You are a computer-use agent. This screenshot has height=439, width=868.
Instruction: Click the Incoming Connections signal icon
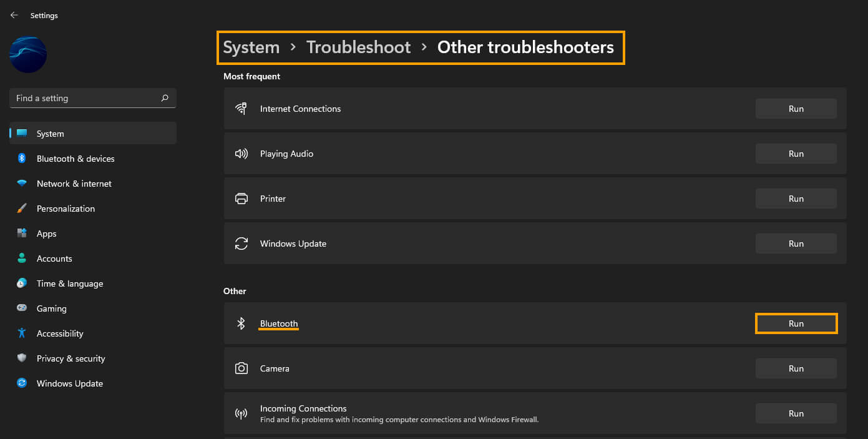point(241,413)
